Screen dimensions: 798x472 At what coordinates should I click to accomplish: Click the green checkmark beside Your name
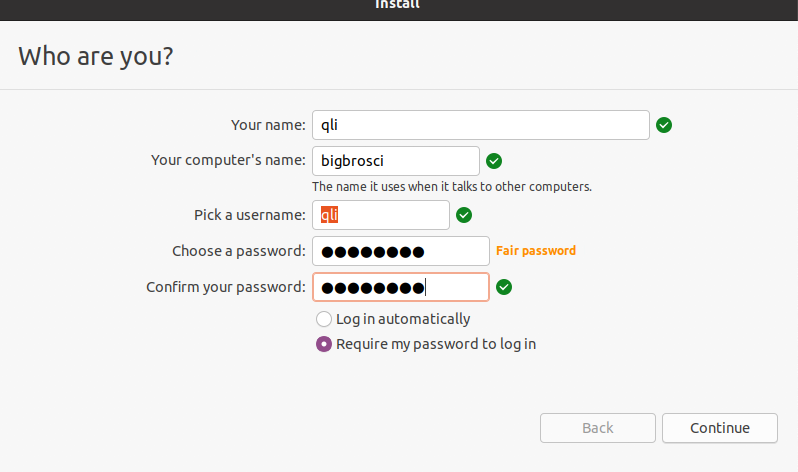coord(664,125)
